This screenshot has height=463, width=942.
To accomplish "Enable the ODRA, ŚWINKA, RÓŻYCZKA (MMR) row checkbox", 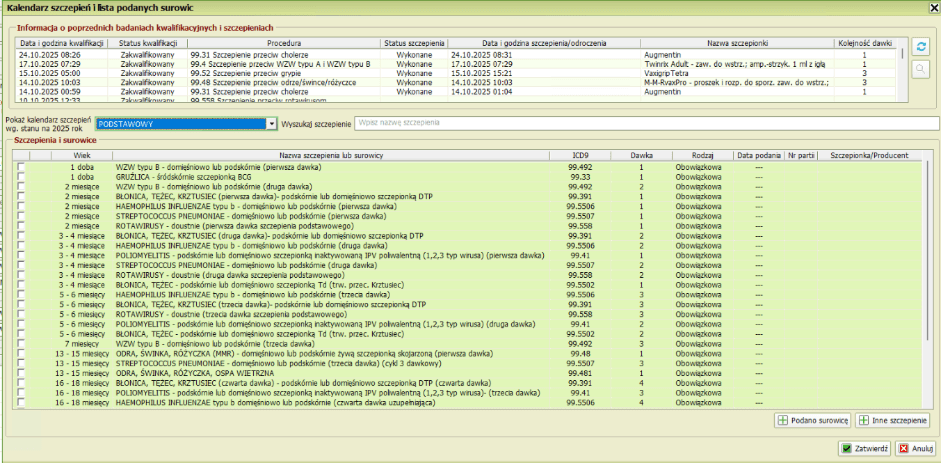I will coord(21,353).
